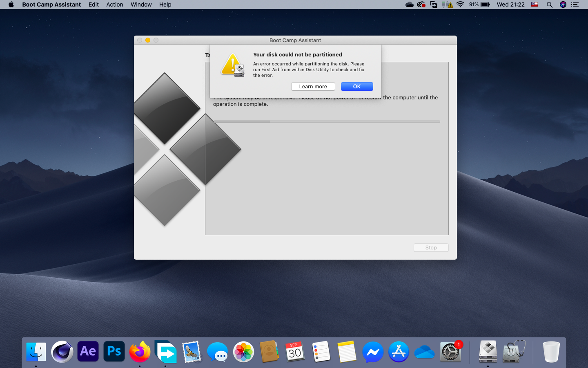Click the Learn more button
Viewport: 588px width, 368px height.
click(313, 87)
